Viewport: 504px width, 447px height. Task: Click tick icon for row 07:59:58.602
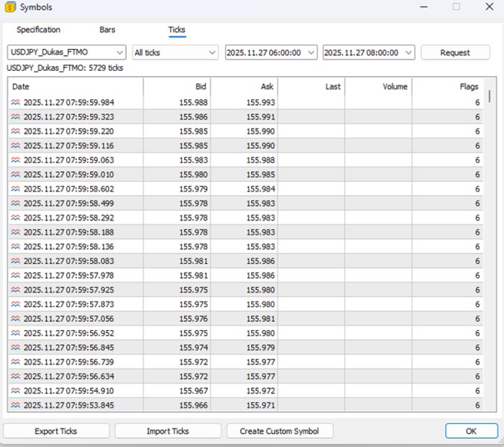[16, 188]
